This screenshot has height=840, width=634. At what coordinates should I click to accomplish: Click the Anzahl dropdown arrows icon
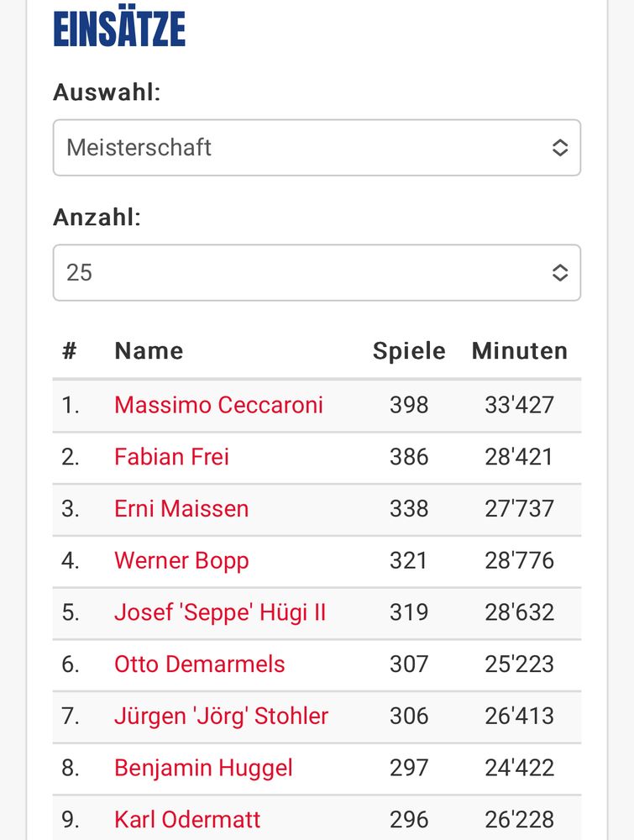(560, 272)
